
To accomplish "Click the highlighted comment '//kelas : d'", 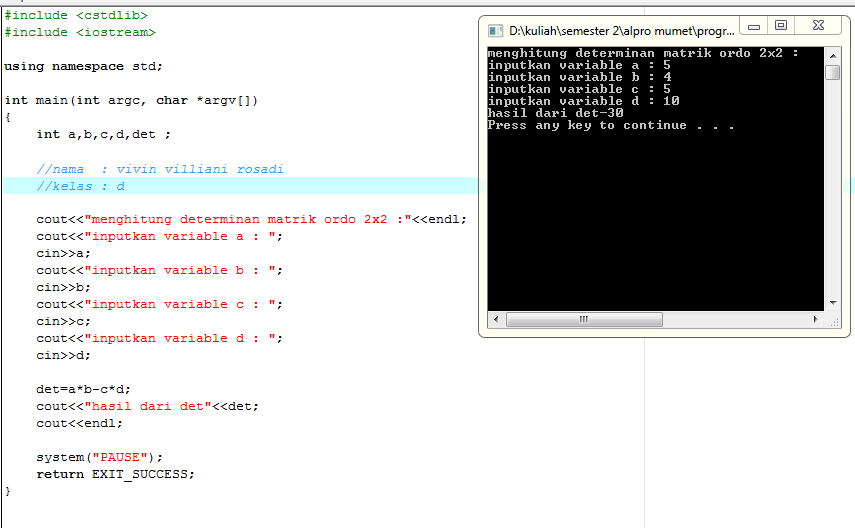I will [x=80, y=186].
